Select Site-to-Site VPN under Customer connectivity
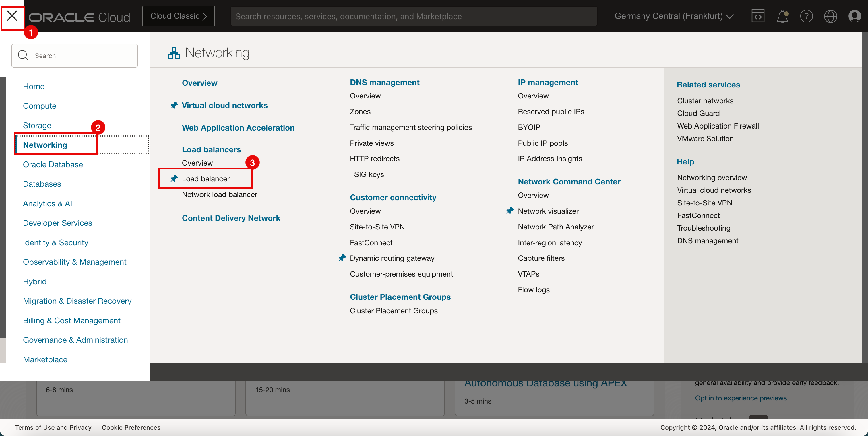Viewport: 868px width, 436px height. click(377, 226)
